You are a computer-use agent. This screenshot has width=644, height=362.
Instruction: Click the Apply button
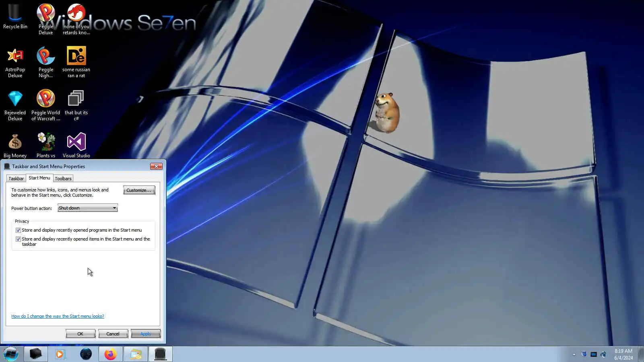[146, 334]
